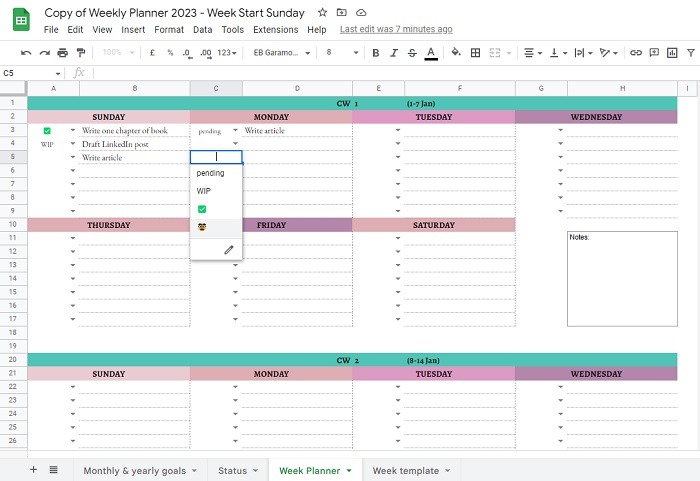Format as currency (£)
The image size is (700, 481).
coord(152,53)
